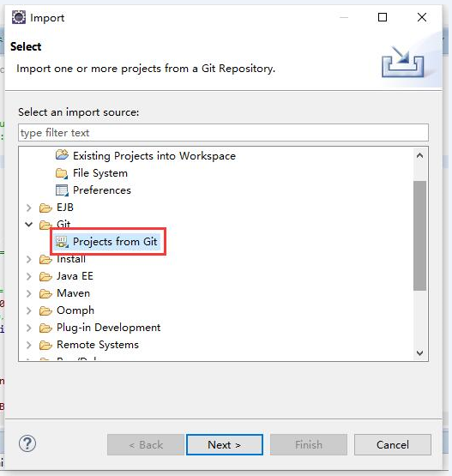Screen dimensions: 452x476
Task: Expand the Plug-in Development category
Action: pyautogui.click(x=29, y=328)
